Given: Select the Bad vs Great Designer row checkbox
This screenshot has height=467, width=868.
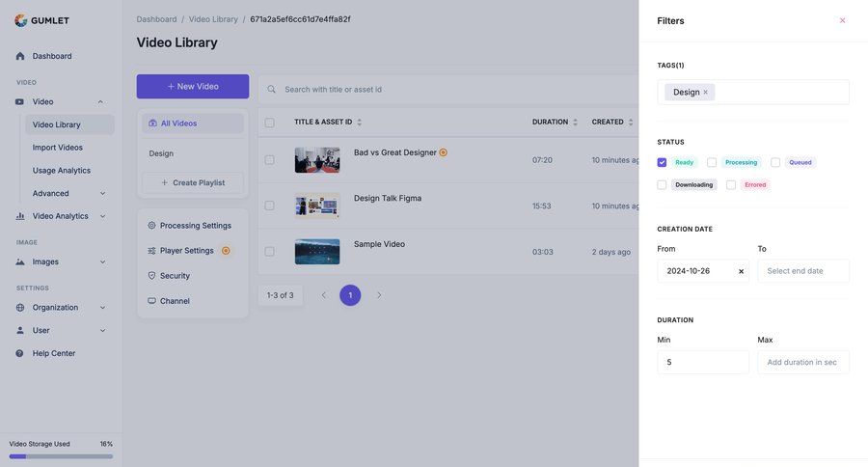Looking at the screenshot, I should (x=270, y=160).
